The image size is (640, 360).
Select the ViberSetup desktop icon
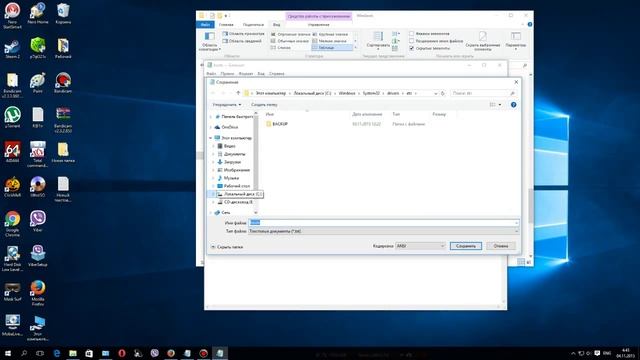pos(38,256)
